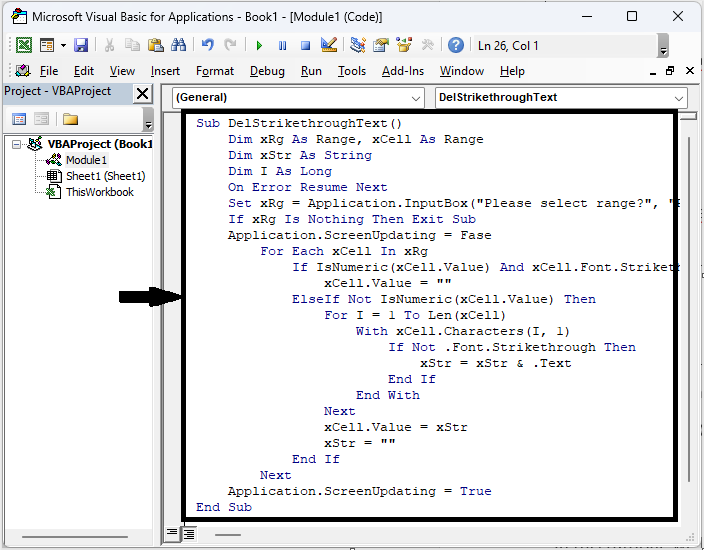Maximize the VBA editor window
Image resolution: width=704 pixels, height=550 pixels.
tap(632, 17)
